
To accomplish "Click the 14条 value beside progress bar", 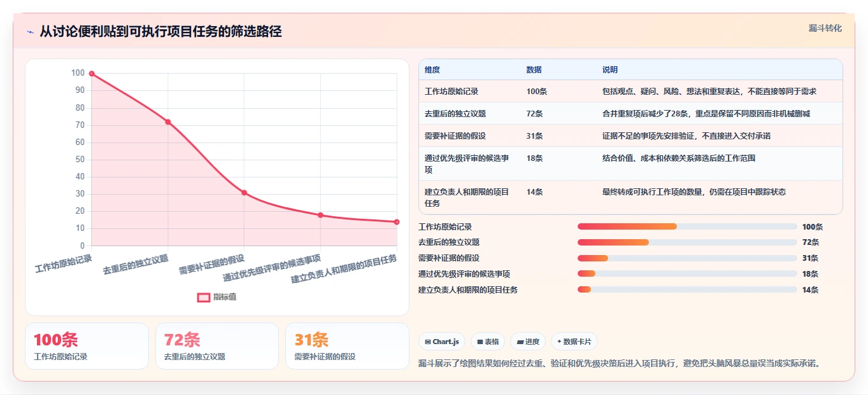I will click(811, 290).
